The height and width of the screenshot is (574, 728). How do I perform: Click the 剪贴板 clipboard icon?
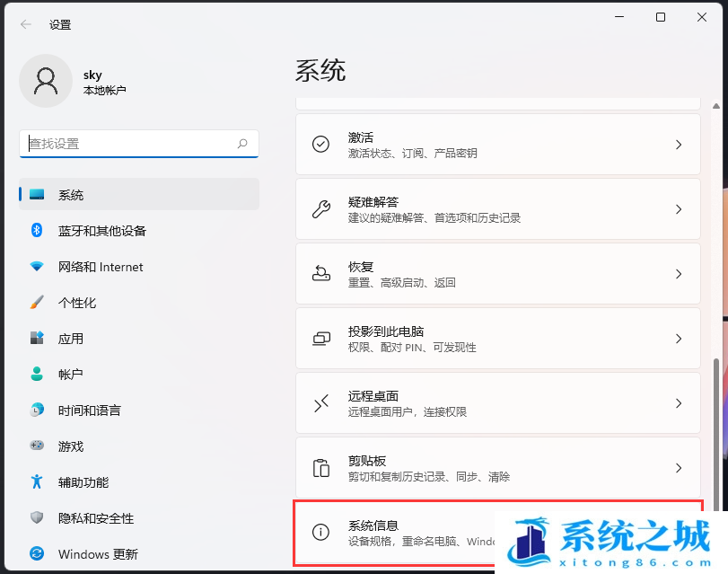coord(320,468)
